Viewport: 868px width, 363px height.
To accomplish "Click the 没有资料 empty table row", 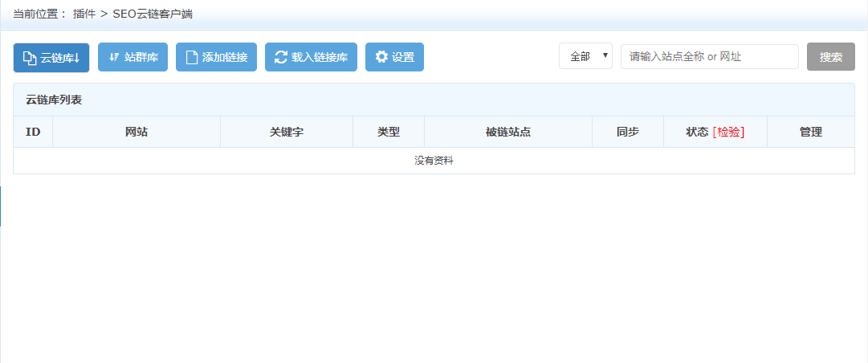I will tap(434, 161).
